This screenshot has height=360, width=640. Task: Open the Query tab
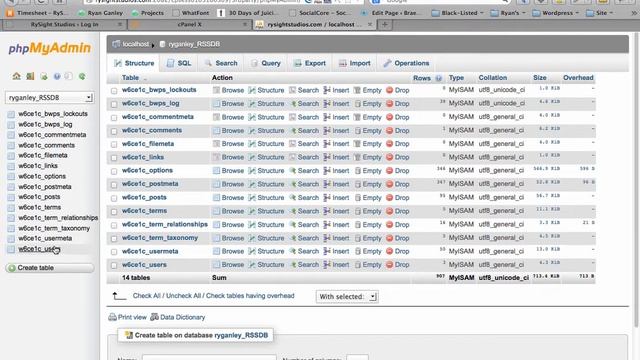(266, 63)
